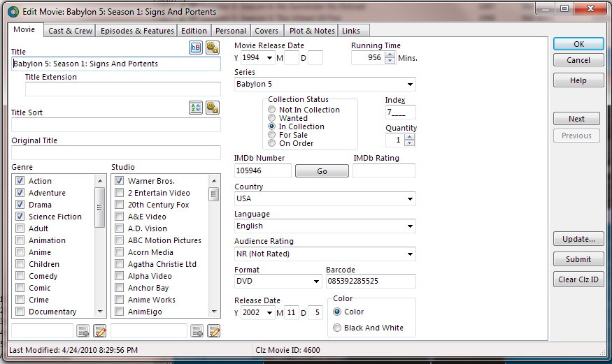Check the Acorn Media studio
Viewport: 612px width, 364px height.
(120, 252)
